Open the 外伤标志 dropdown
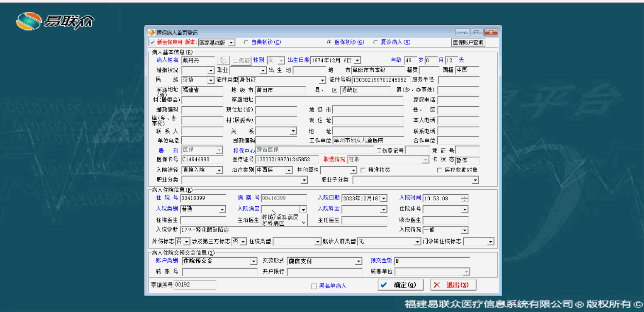 tap(187, 242)
